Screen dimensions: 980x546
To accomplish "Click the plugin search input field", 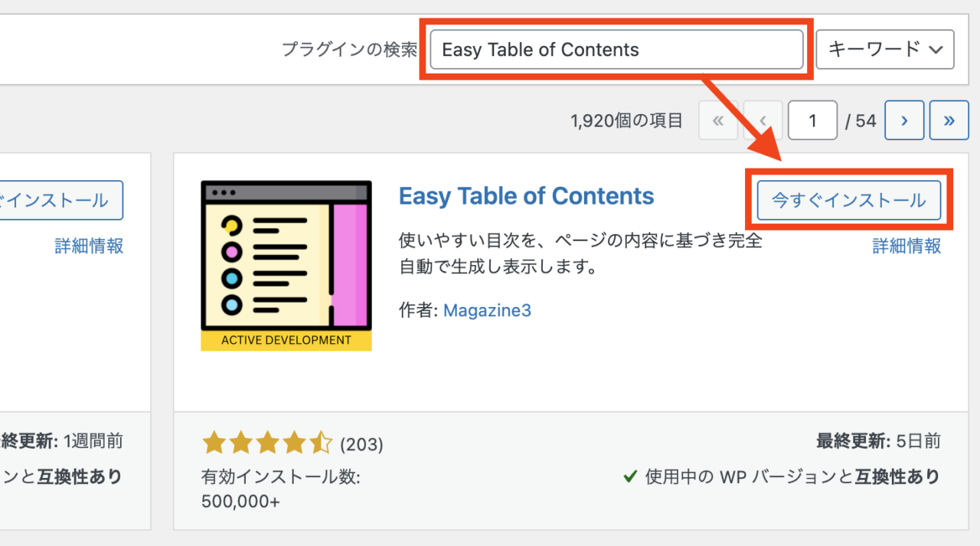I will point(617,50).
